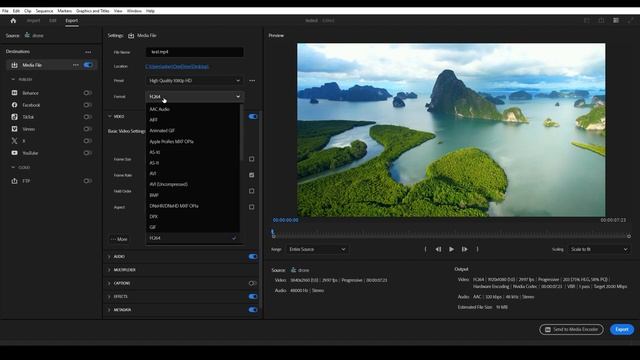The width and height of the screenshot is (640, 360).
Task: Tick the Frame Size match source checkbox
Action: [251, 159]
